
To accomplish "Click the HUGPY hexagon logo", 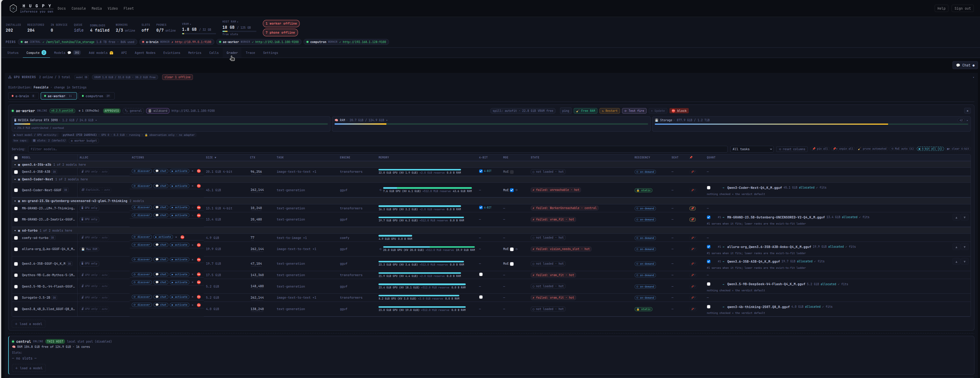I will [13, 8].
